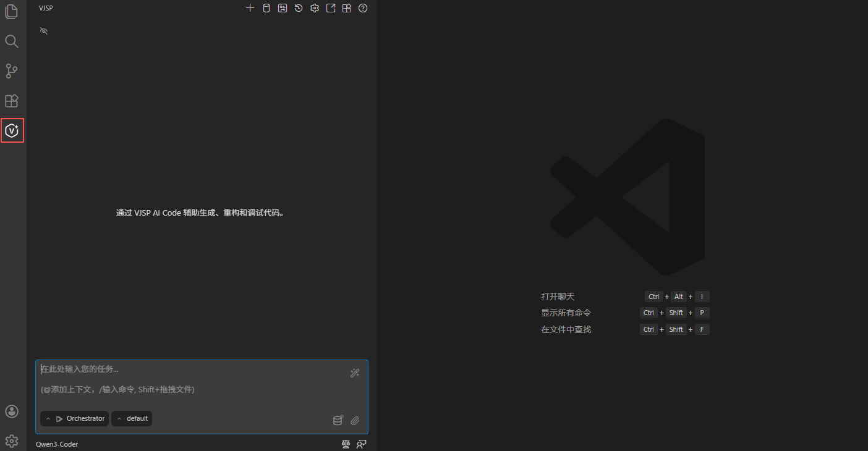868x451 pixels.
Task: Open the default profile dropdown
Action: point(132,418)
